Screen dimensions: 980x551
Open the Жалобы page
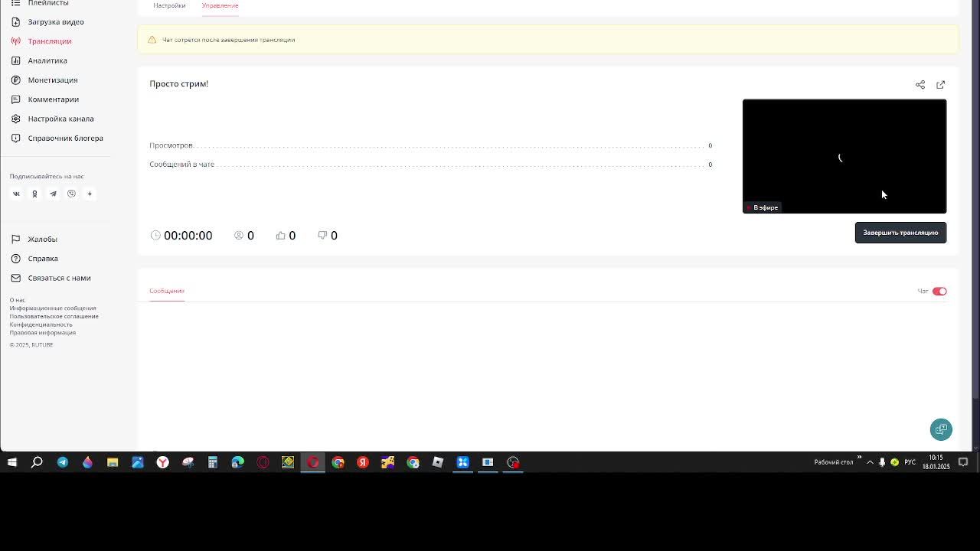tap(42, 240)
